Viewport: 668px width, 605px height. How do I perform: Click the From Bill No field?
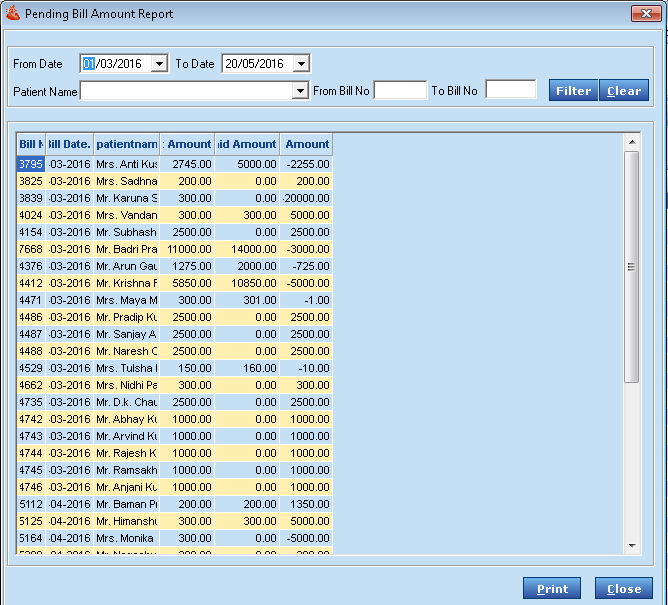click(x=400, y=91)
